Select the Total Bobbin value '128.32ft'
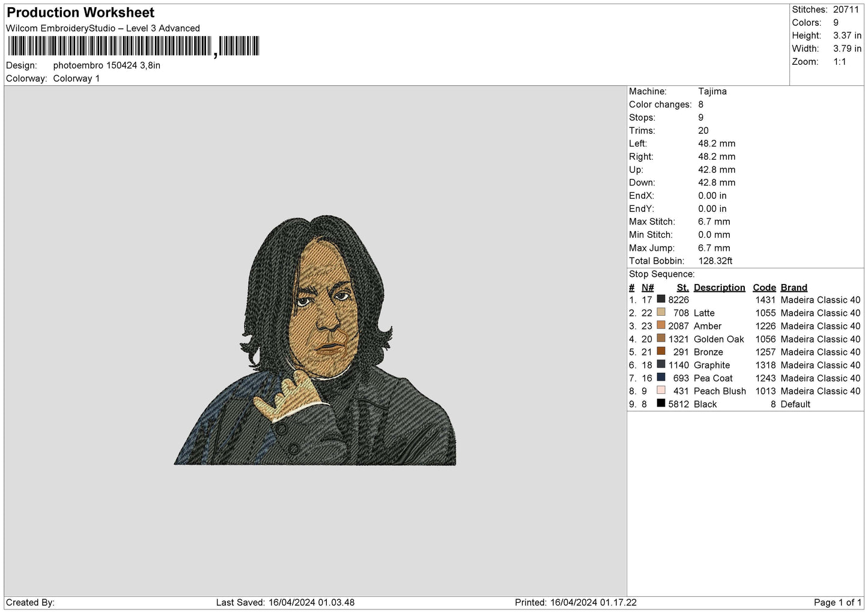 pos(715,261)
